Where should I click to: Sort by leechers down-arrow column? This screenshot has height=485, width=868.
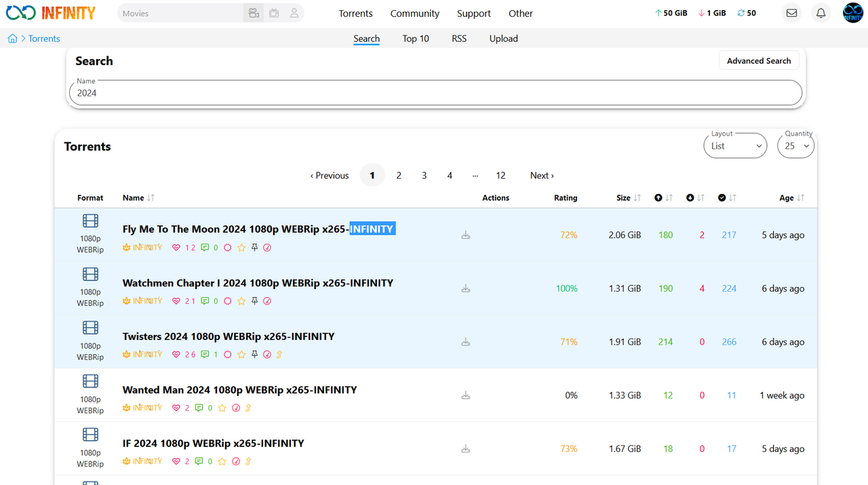695,198
